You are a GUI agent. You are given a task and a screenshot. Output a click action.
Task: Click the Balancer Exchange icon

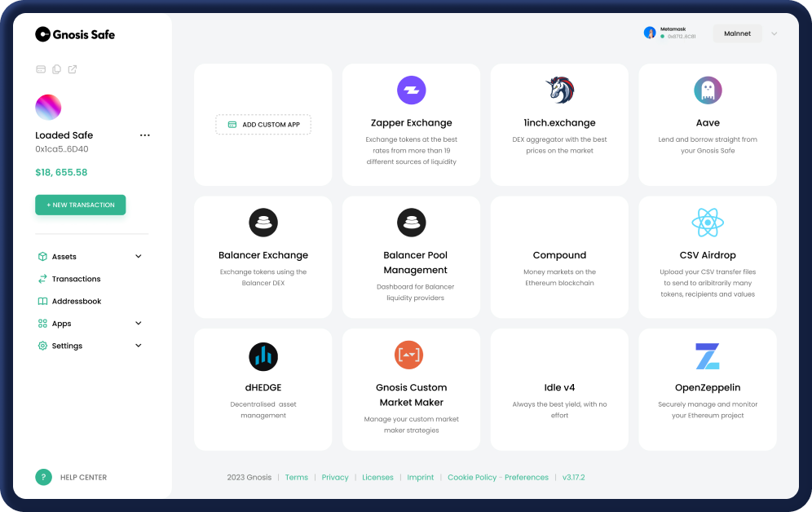click(x=263, y=223)
